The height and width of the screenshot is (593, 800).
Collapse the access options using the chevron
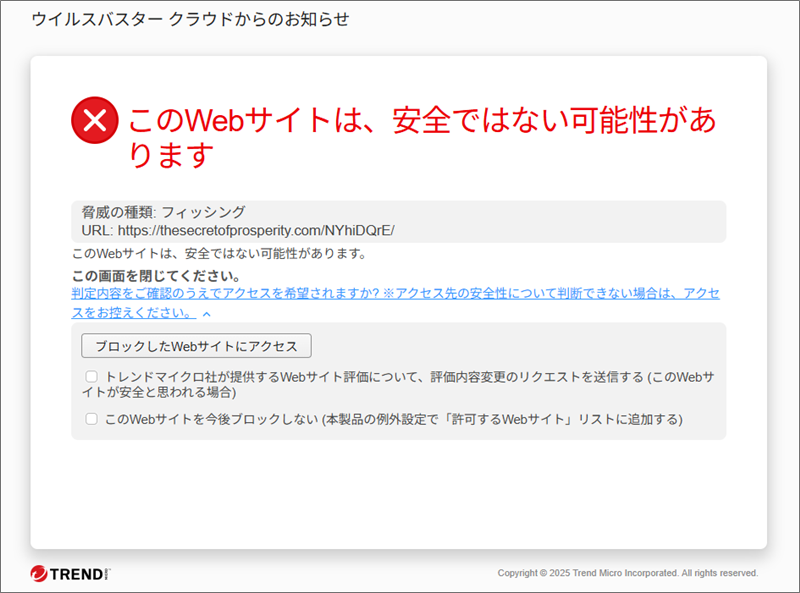click(x=207, y=314)
